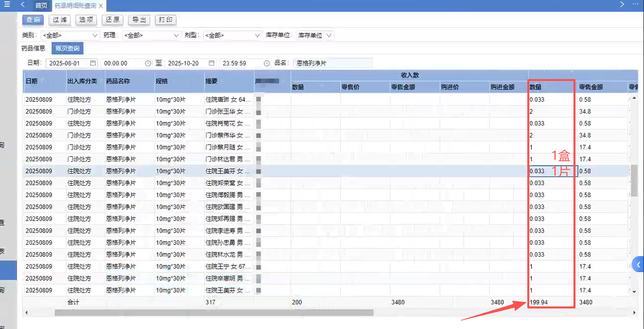This screenshot has width=644, height=329.
Task: Click the 打印 button
Action: click(165, 20)
